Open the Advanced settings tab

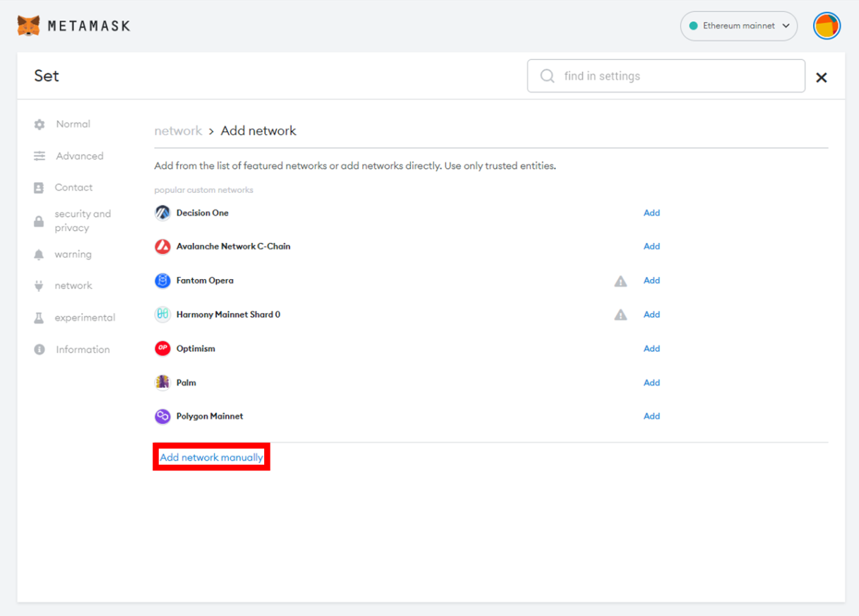79,156
